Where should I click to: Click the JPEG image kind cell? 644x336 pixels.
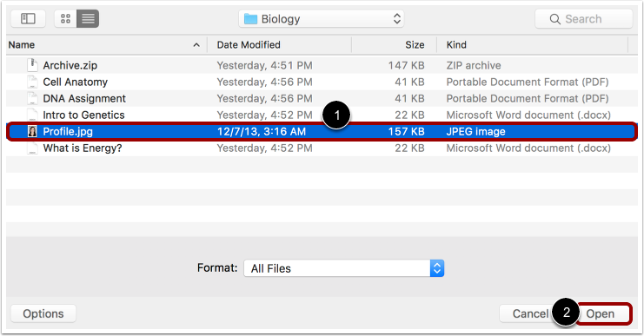coord(475,132)
